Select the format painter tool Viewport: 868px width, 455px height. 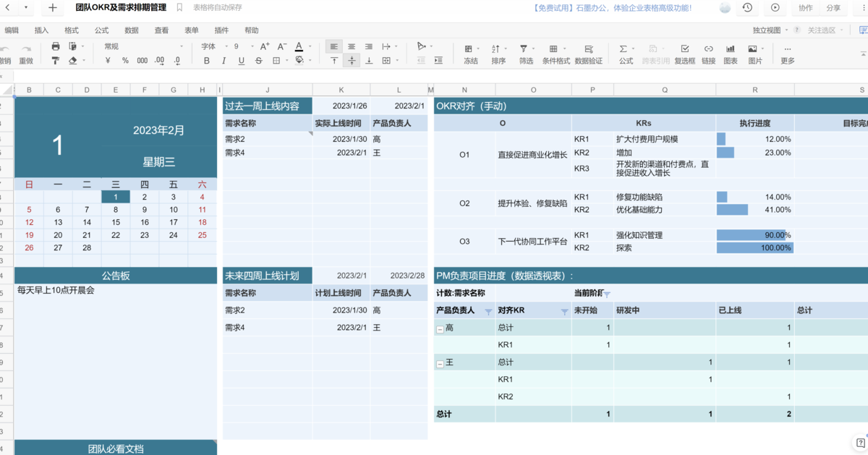coord(56,61)
